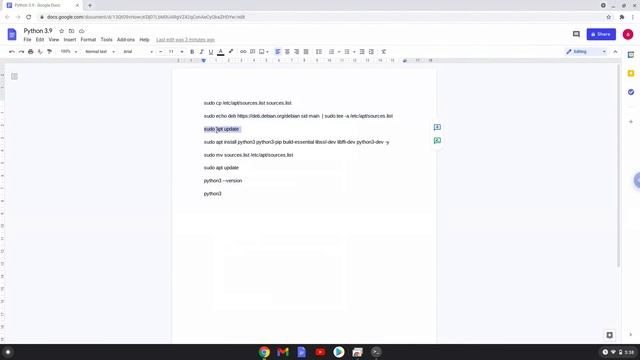Suggest edits on the selected line
640x360 pixels.
coord(437,141)
